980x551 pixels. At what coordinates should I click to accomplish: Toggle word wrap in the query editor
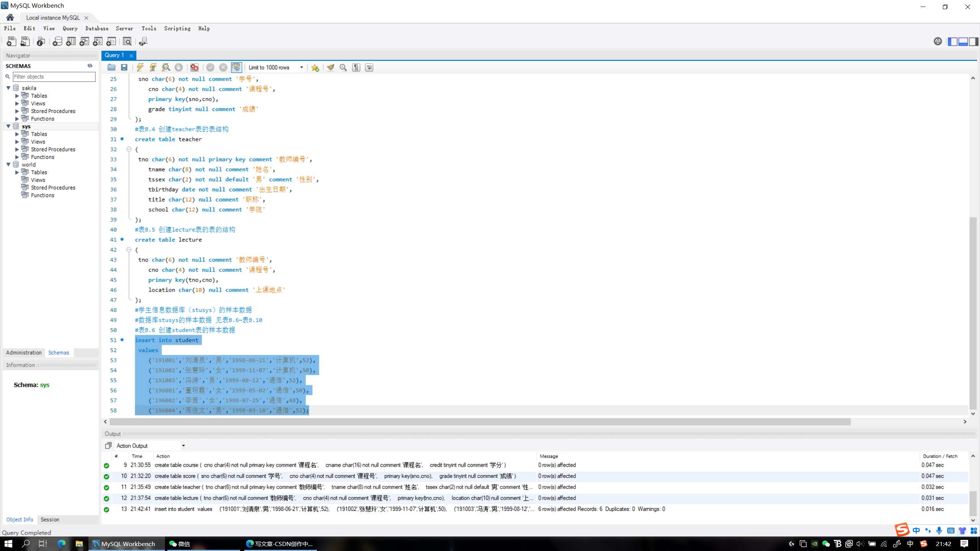pyautogui.click(x=369, y=67)
